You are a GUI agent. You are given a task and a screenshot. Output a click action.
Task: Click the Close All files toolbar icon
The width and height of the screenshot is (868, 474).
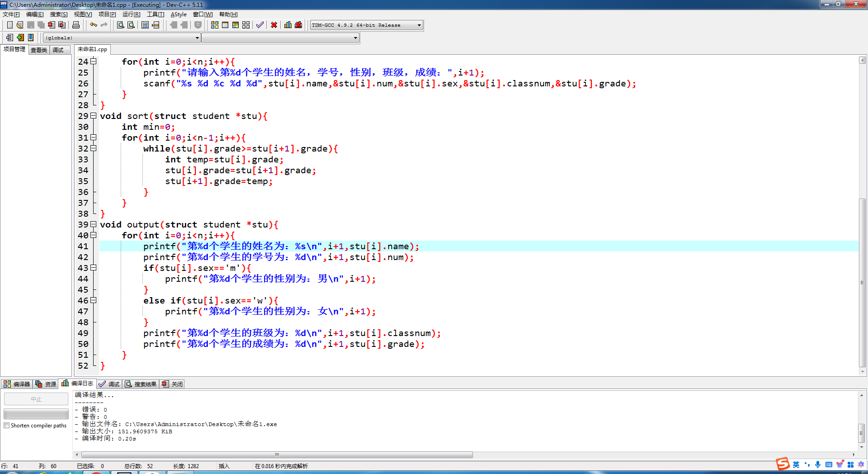pos(62,25)
